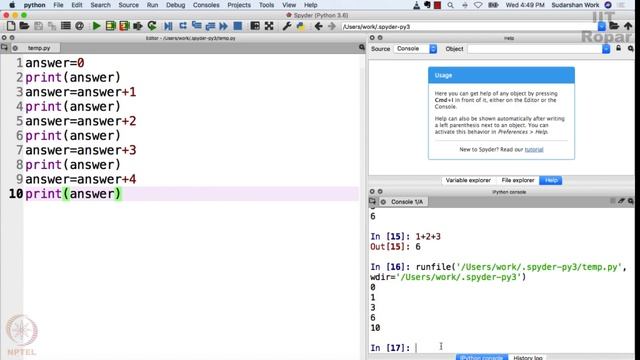
Task: Select the temp.py editor tab
Action: click(x=39, y=48)
